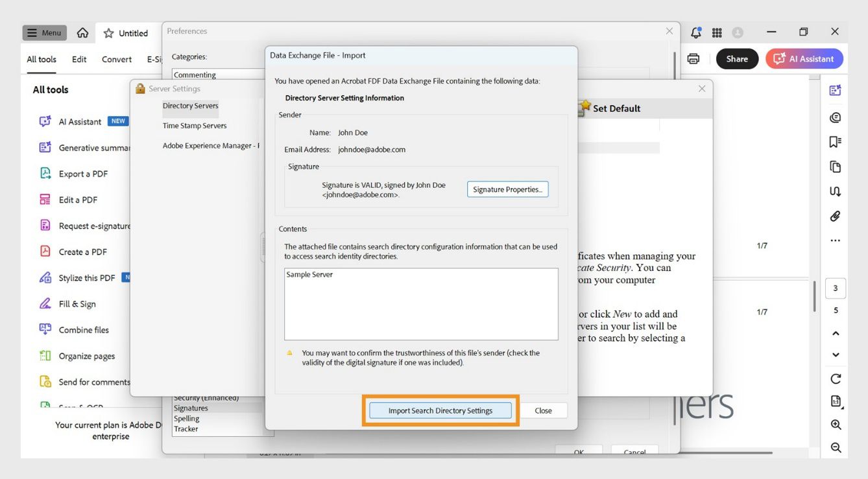Click the page number field showing 3

coord(835,288)
